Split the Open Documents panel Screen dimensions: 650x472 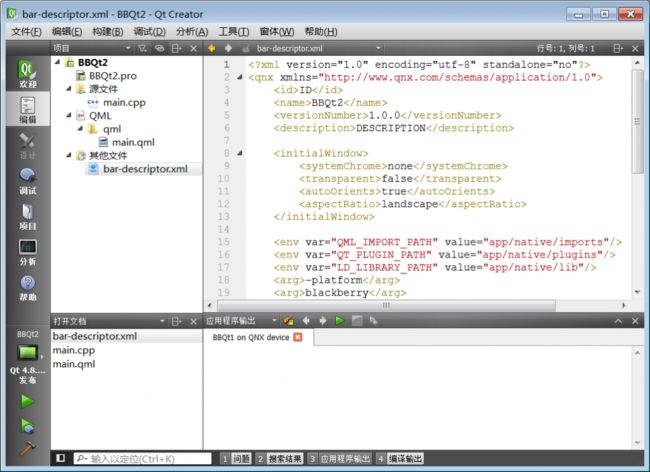177,321
